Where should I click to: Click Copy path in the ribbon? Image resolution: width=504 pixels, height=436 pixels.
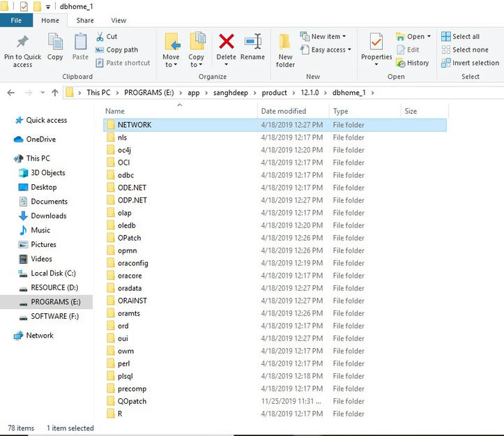(116, 50)
